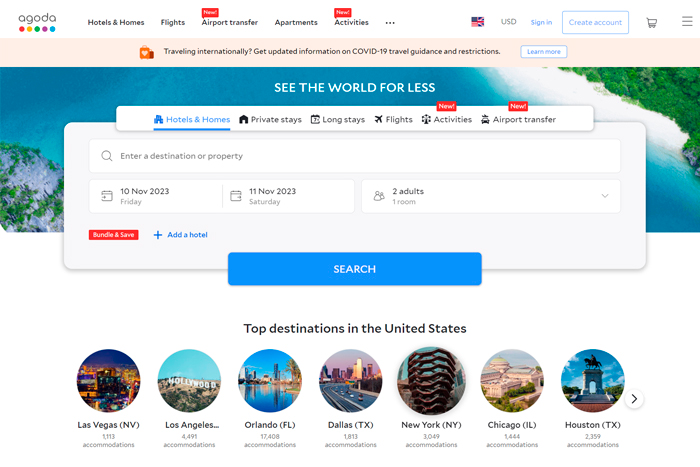Open the Orlando (FL) destination thumbnail
The width and height of the screenshot is (700, 467).
(x=270, y=381)
